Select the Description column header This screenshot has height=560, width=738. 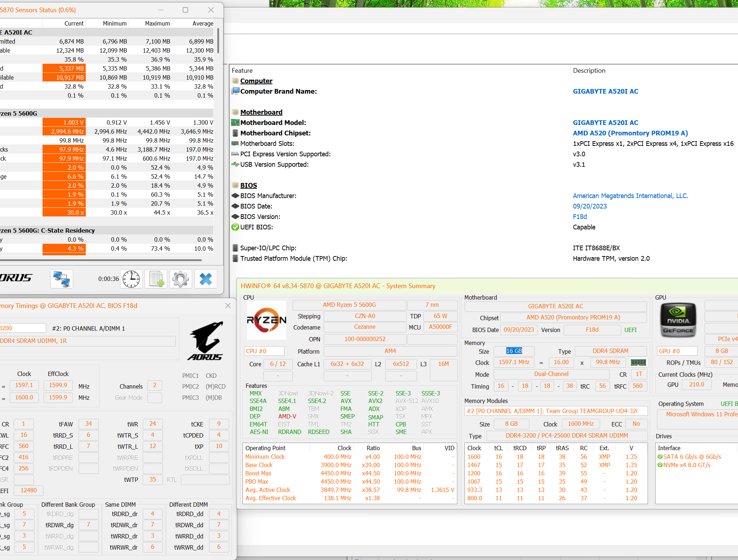click(x=654, y=71)
